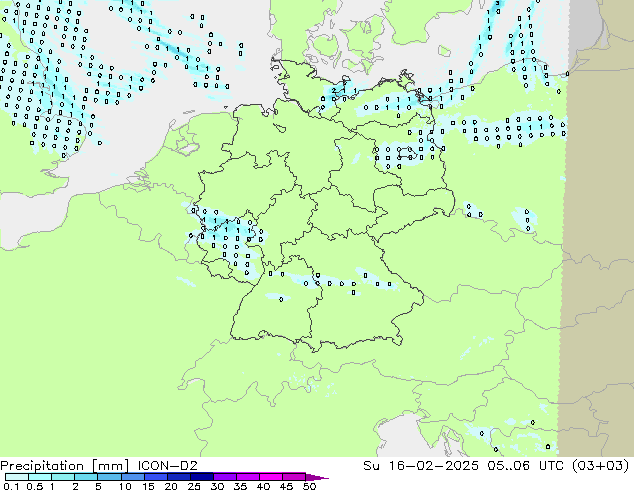The image size is (634, 490).
Task: Click the "10" legend scale label
Action: [125, 486]
